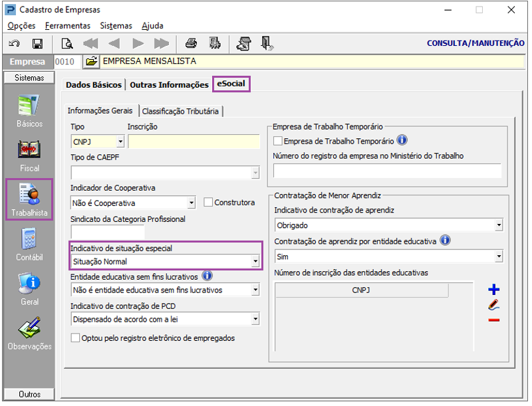Check Optou pelo registro eletrônico de empregados

(75, 338)
